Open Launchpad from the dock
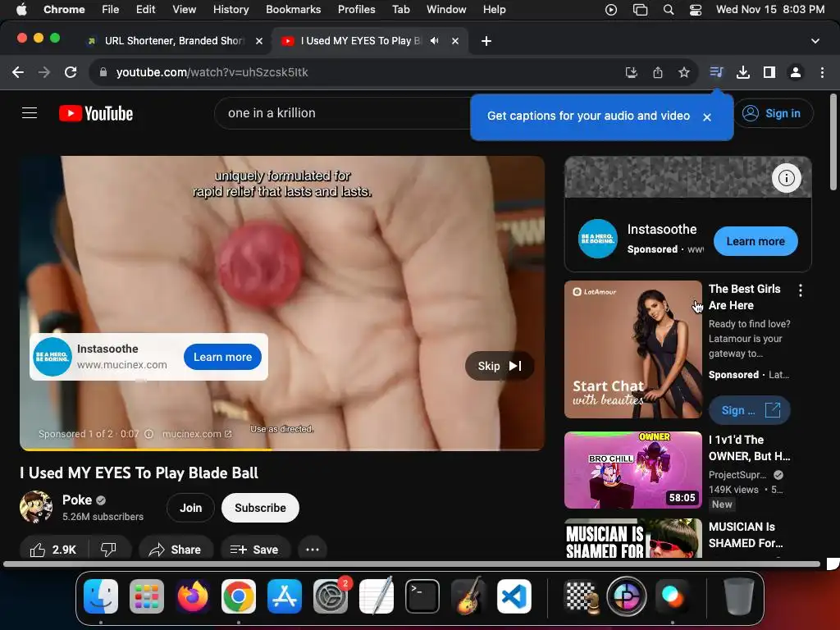 (x=147, y=596)
